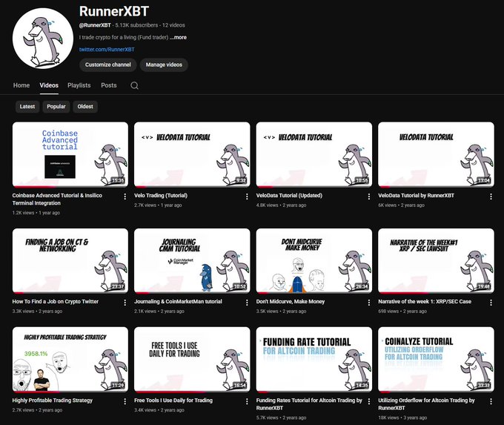Image resolution: width=504 pixels, height=425 pixels.
Task: Click Journaling & CoinMarketMan tutorial title
Action: coord(178,301)
